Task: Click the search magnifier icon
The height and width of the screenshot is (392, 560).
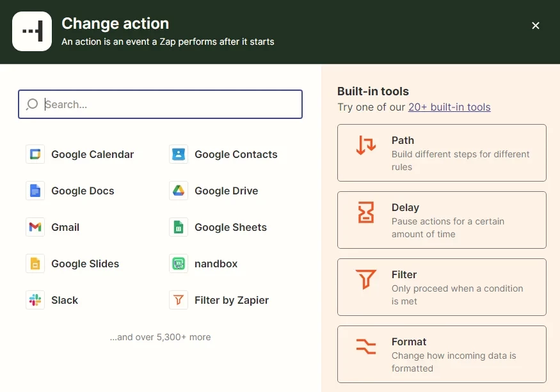Action: coord(32,104)
